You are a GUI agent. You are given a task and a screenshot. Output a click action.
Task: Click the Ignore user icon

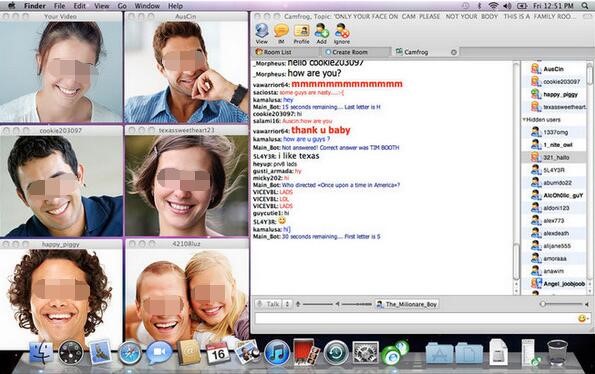coord(342,33)
